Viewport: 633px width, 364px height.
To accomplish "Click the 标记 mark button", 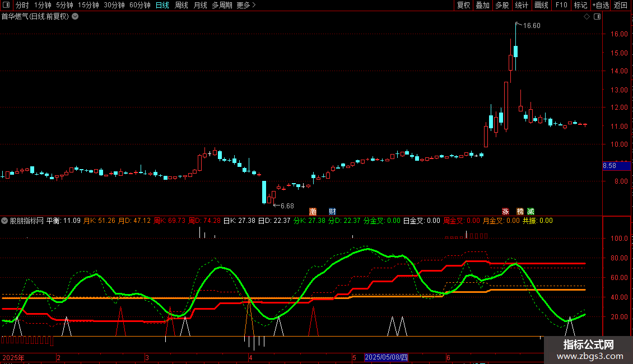I will 580,5.
